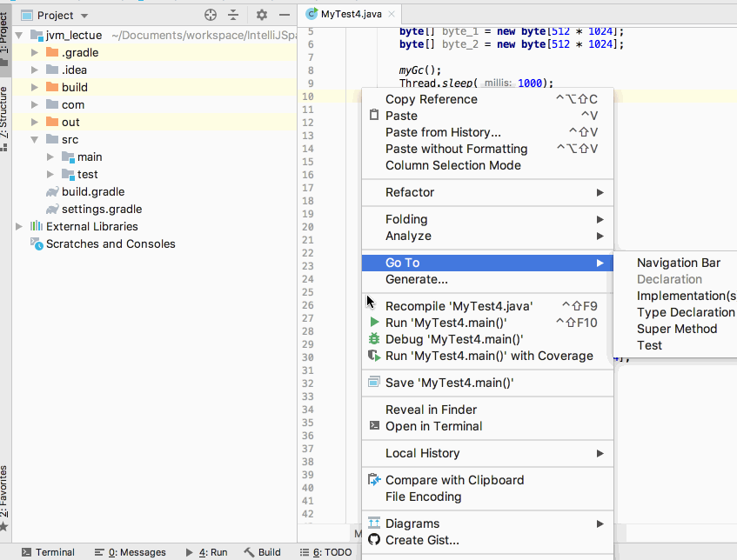Click the Go To menu item
This screenshot has height=560, width=737.
pos(487,263)
